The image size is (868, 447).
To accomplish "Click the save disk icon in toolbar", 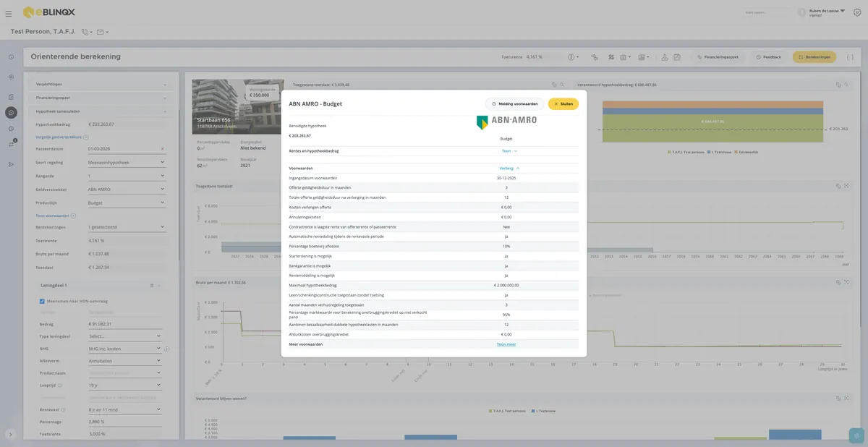I will click(676, 57).
